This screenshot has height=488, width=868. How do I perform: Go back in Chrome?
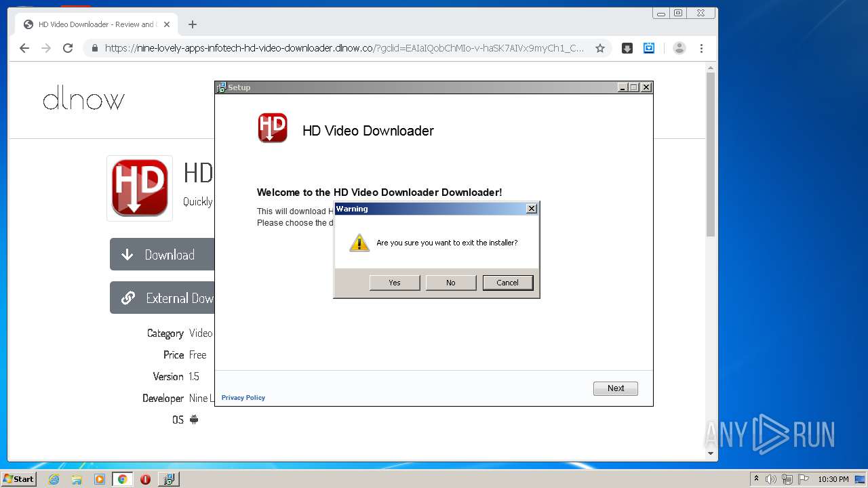[x=24, y=48]
